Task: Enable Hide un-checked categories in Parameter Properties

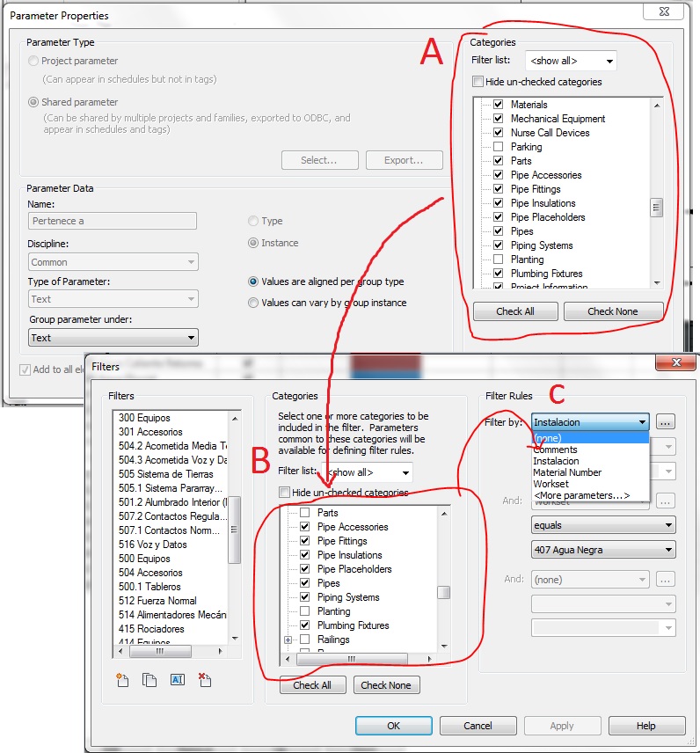Action: [x=478, y=82]
